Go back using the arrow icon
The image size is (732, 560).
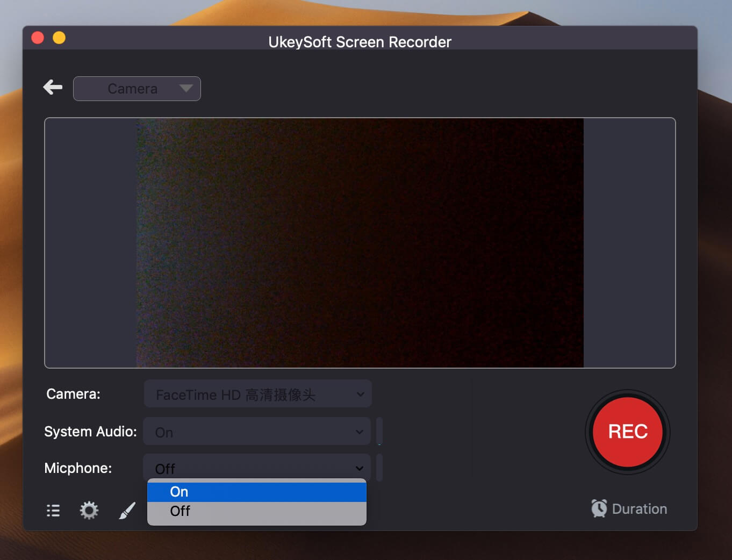(52, 87)
